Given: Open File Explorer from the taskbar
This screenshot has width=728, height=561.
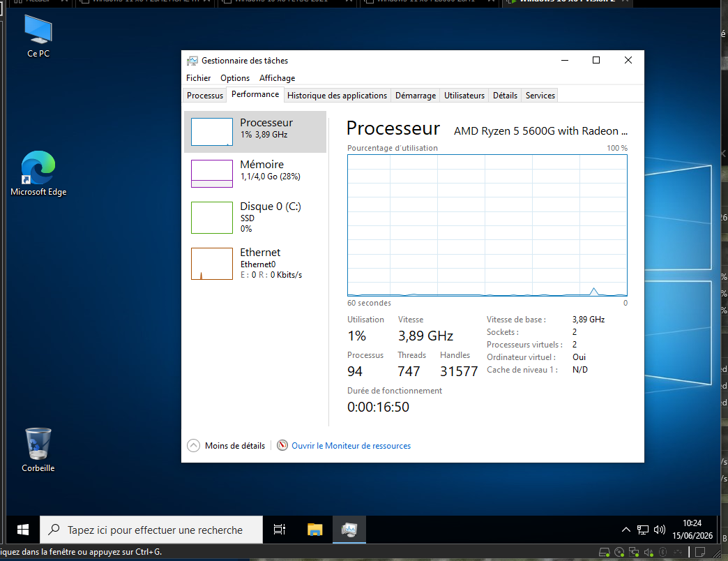Looking at the screenshot, I should click(x=314, y=530).
